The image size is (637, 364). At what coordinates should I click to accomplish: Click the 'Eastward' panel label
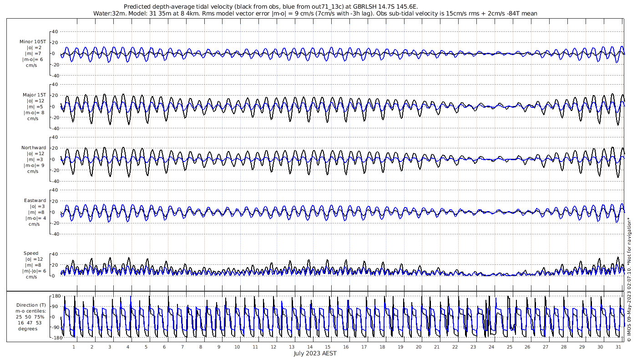click(x=35, y=200)
